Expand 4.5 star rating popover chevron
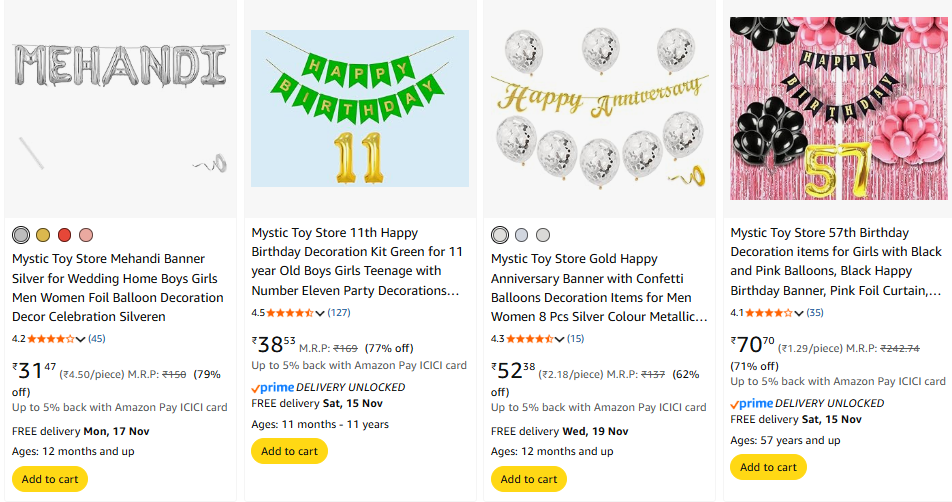 (x=320, y=313)
